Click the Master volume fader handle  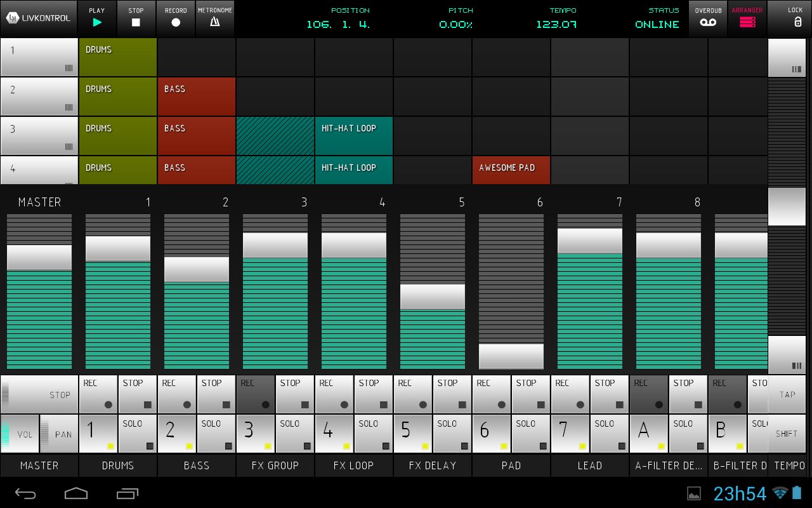click(x=39, y=258)
